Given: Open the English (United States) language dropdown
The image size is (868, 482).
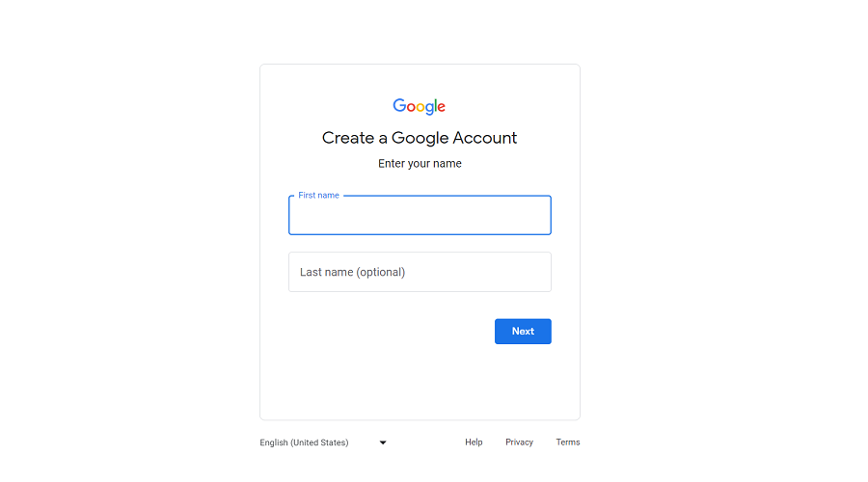Looking at the screenshot, I should [x=323, y=442].
